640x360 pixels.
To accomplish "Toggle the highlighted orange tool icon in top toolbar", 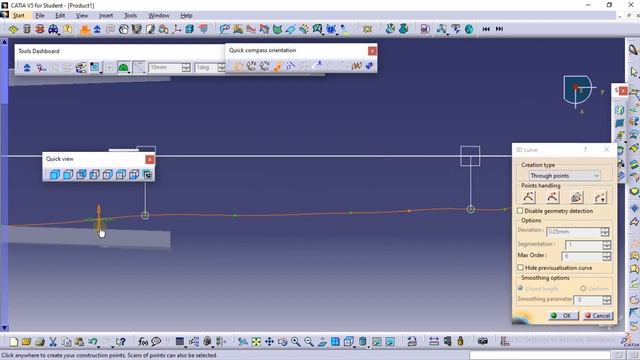I will [x=85, y=29].
